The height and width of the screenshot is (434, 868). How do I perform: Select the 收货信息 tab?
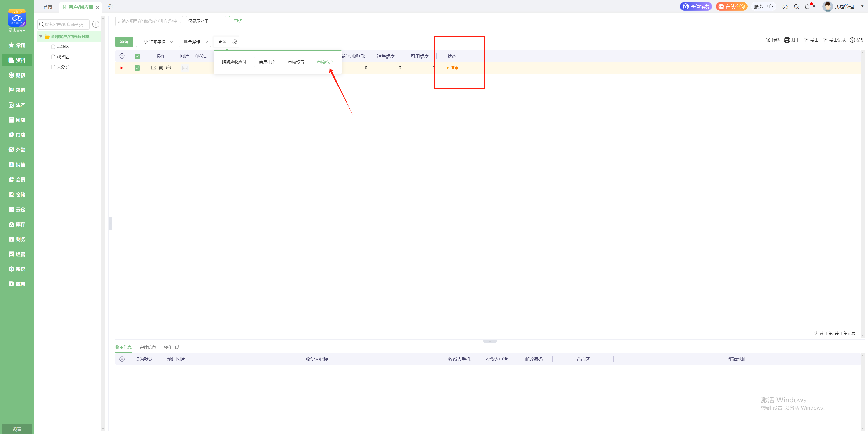123,347
